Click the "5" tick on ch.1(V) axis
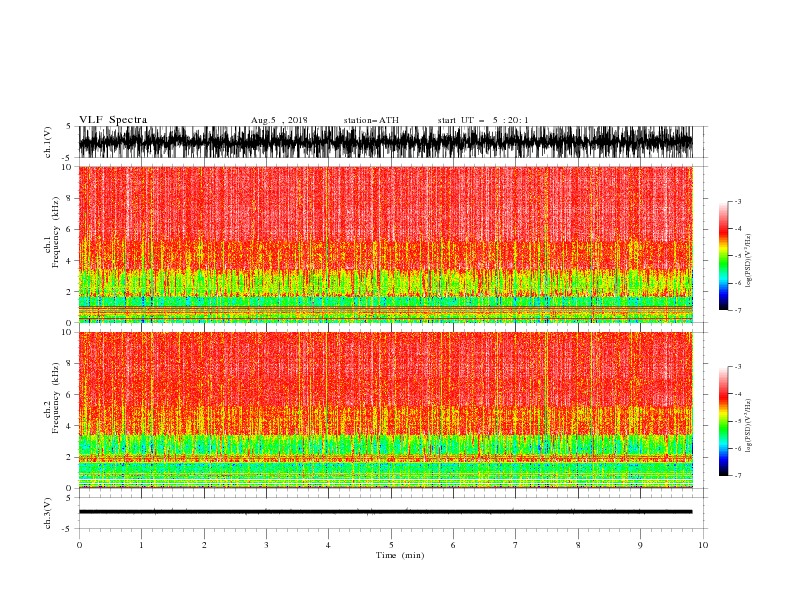This screenshot has width=792, height=612. point(69,126)
